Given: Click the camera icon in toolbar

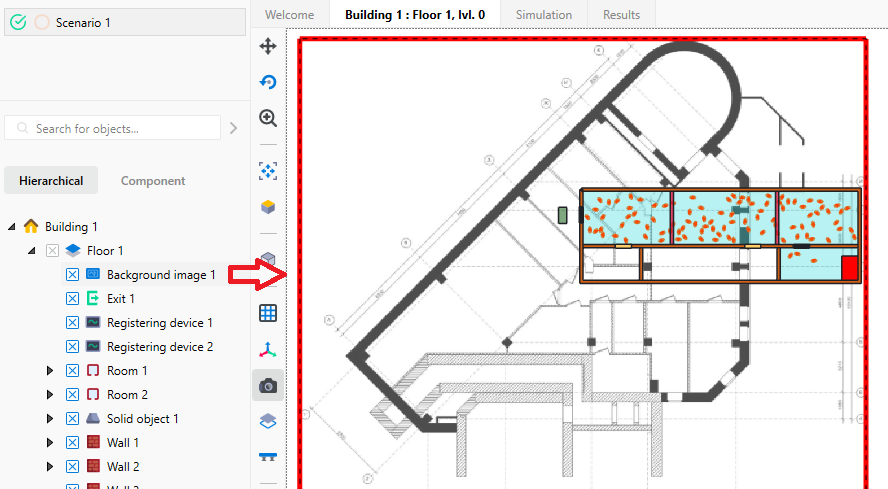Looking at the screenshot, I should [268, 386].
